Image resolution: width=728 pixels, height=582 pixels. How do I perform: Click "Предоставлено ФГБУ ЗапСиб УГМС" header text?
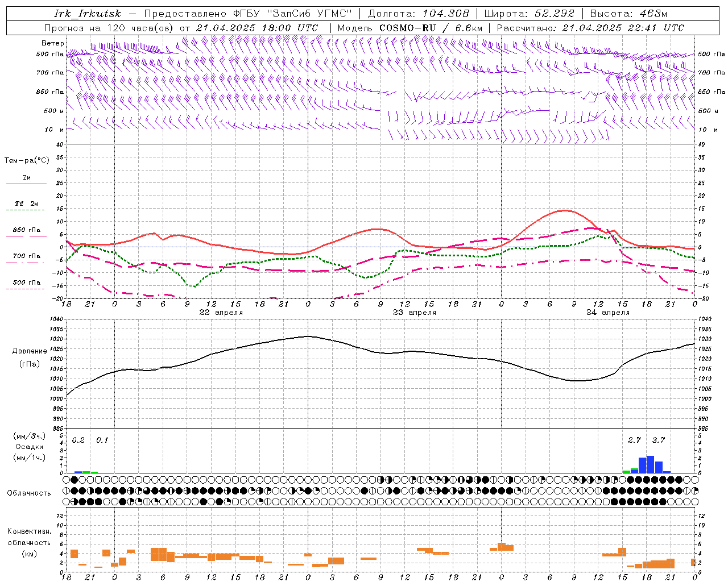pyautogui.click(x=249, y=14)
